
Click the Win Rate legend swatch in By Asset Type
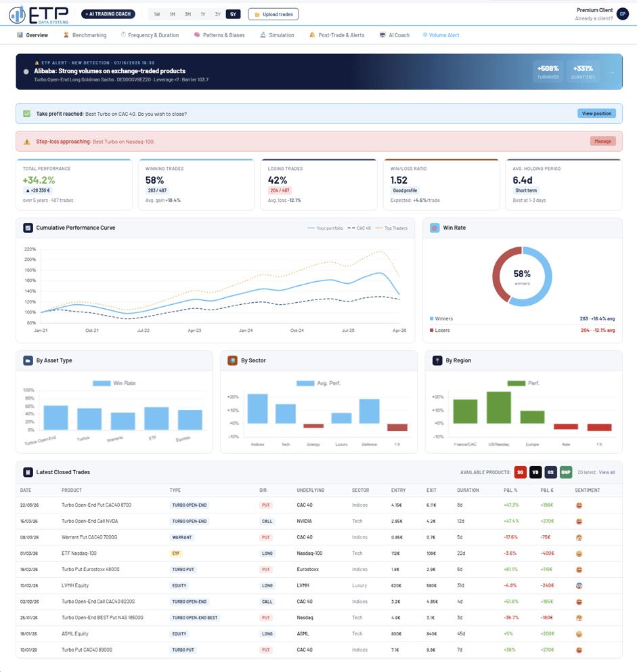tap(102, 383)
